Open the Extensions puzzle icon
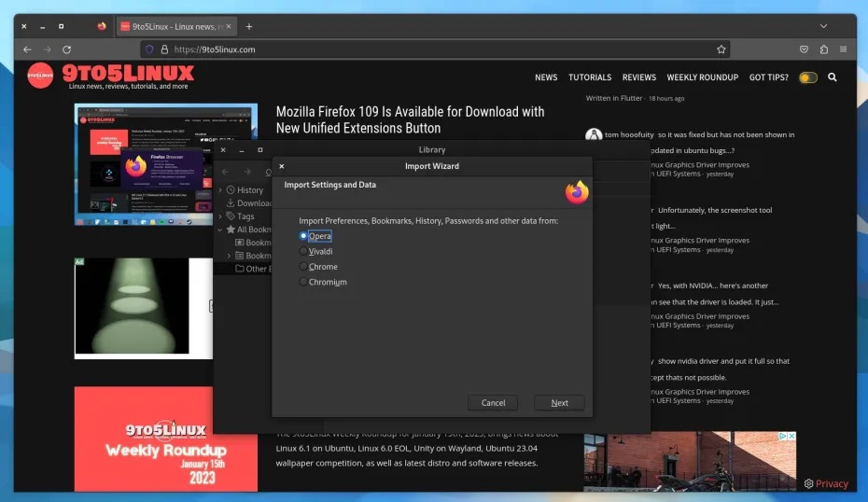This screenshot has width=868, height=502. (824, 49)
